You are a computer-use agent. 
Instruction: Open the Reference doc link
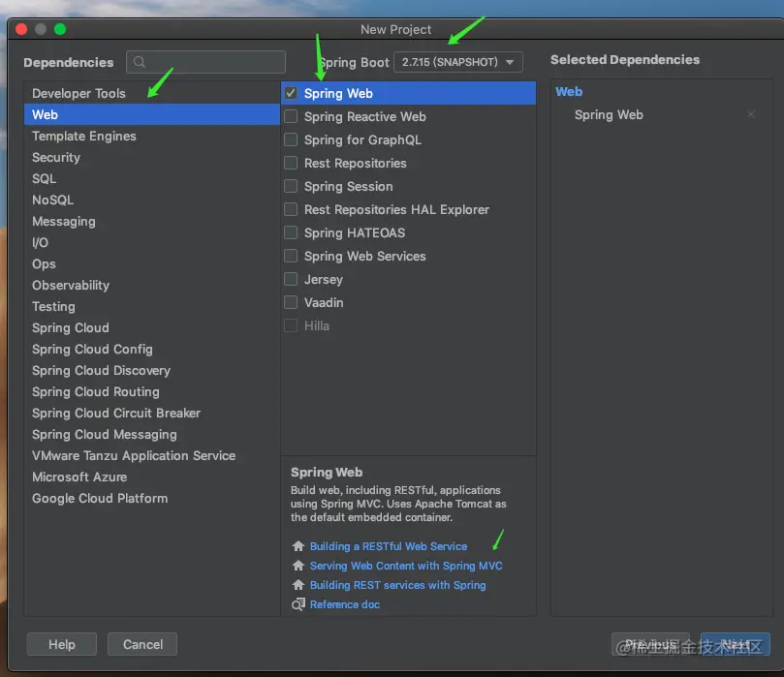coord(345,604)
